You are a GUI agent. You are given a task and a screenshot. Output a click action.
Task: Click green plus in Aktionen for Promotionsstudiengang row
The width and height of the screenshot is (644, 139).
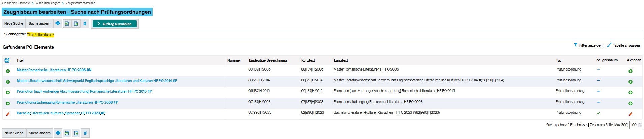click(x=630, y=103)
